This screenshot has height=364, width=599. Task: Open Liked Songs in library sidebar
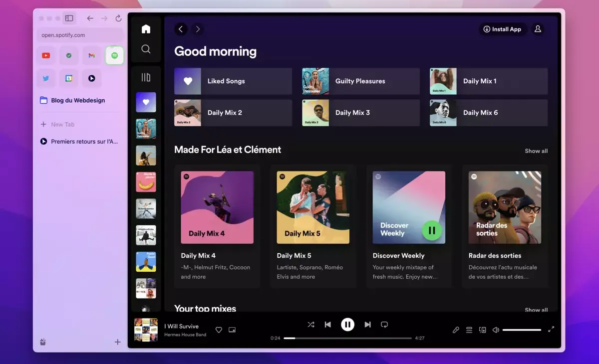[146, 102]
